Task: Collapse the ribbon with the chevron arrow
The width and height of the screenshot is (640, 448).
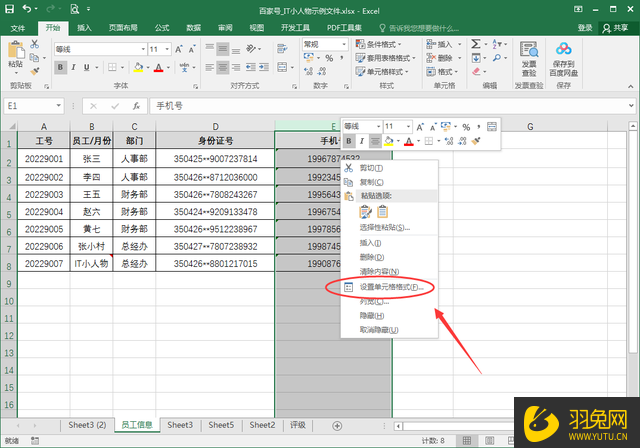Action: [x=631, y=86]
